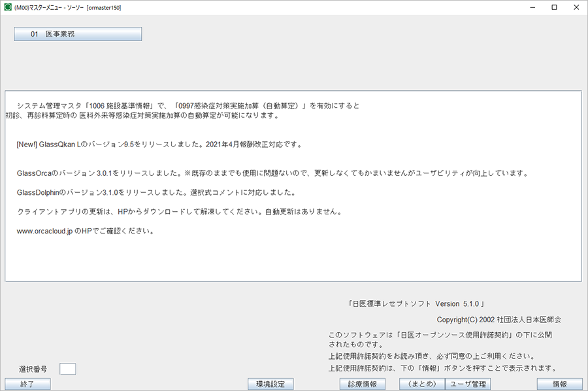Click the GlassOrca 3.0.1 release line

pyautogui.click(x=271, y=174)
